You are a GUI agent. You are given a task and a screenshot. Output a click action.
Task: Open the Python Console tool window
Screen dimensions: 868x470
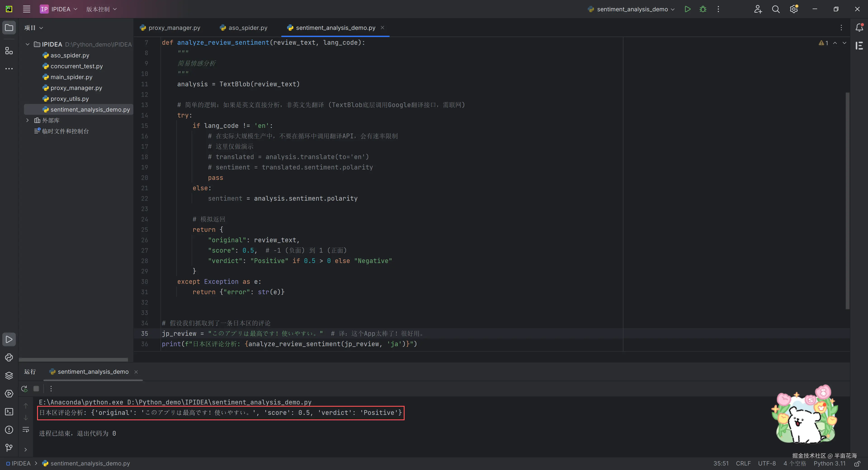point(9,357)
